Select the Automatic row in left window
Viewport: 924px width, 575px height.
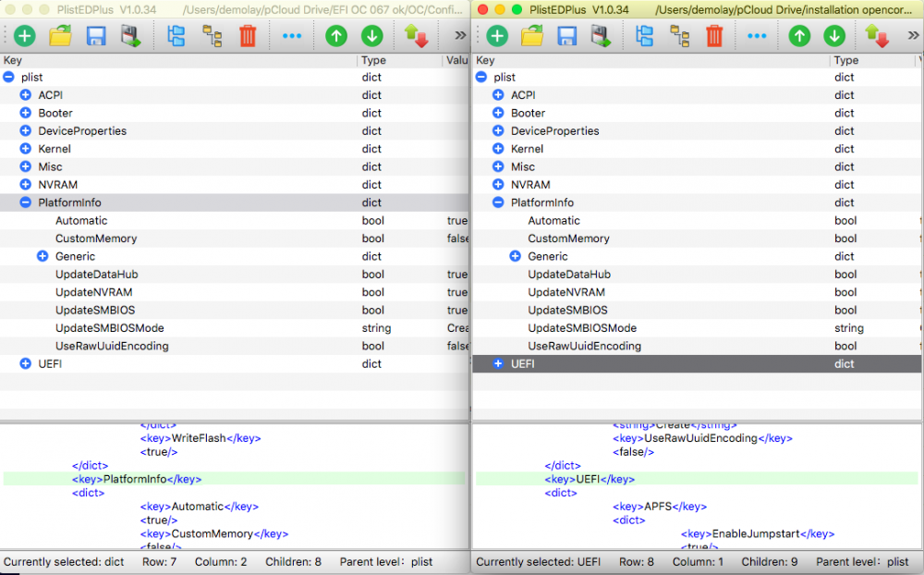pos(235,221)
